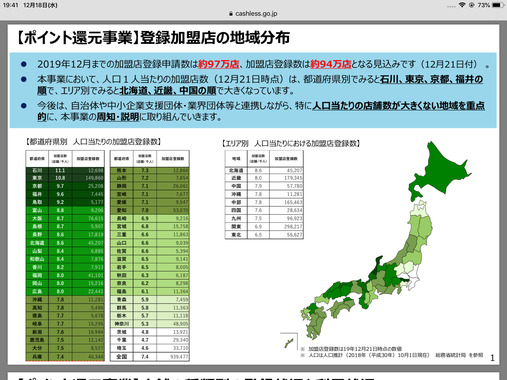This screenshot has height=380, width=507.
Task: Tap the 19:41 clock in status bar
Action: 11,5
